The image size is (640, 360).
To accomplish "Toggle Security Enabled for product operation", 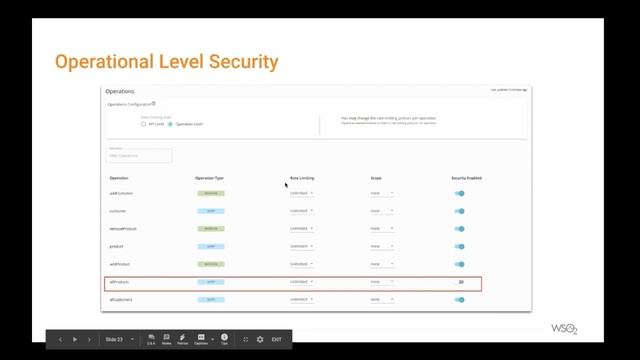I will click(x=460, y=247).
